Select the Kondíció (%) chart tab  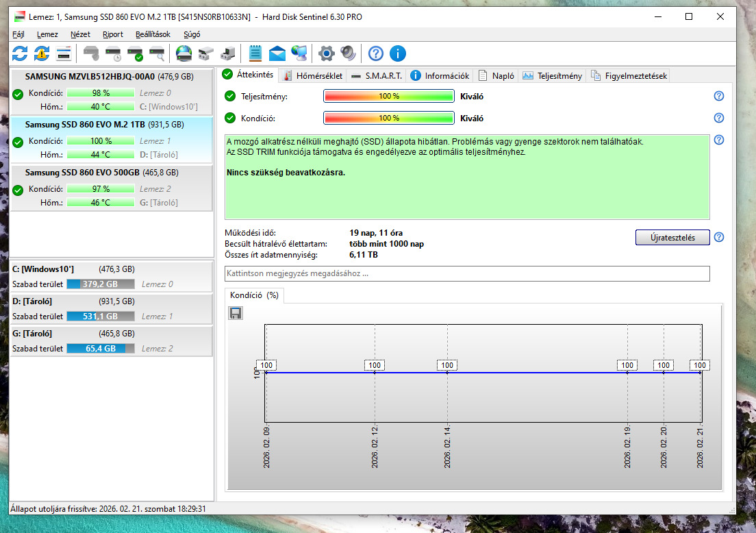254,295
